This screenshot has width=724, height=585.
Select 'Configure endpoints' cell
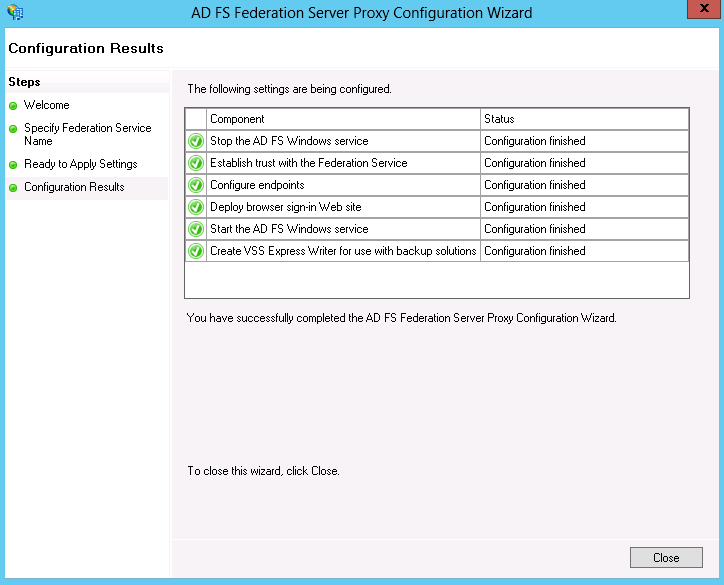pos(343,185)
